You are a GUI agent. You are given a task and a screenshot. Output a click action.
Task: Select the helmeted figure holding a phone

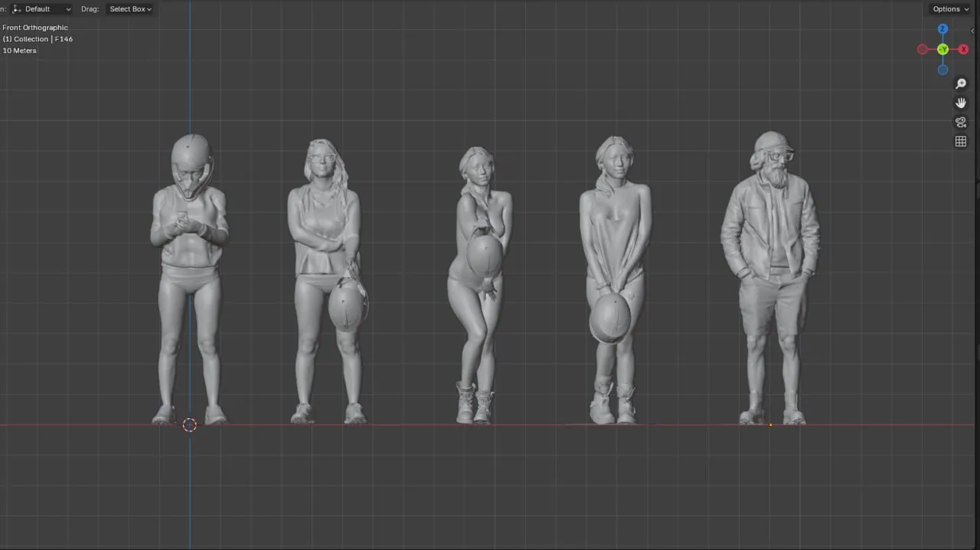tap(189, 280)
